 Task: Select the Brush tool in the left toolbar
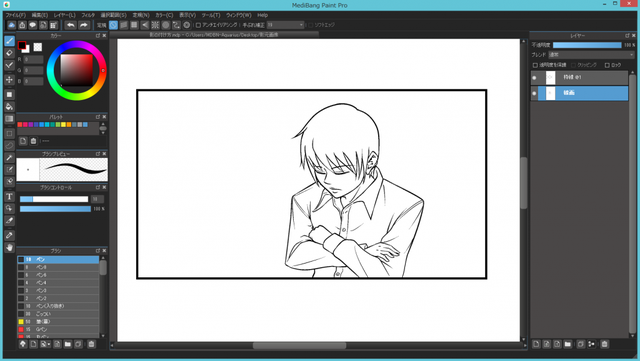coord(9,41)
